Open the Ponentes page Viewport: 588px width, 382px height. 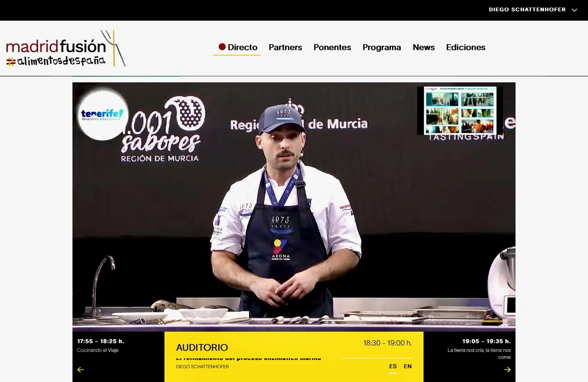[332, 47]
